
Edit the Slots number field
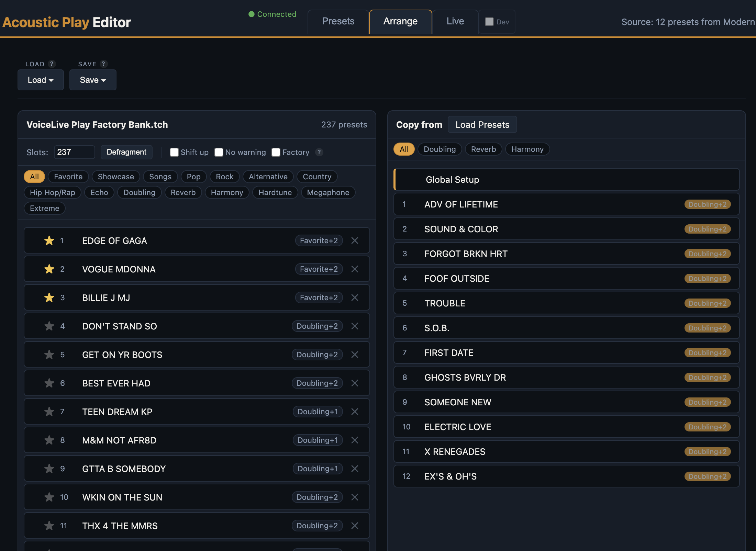click(74, 152)
